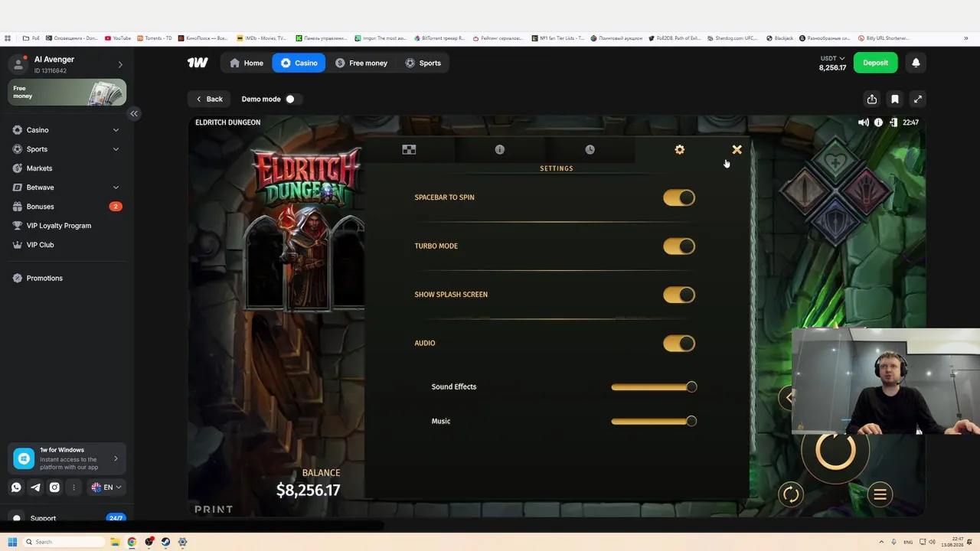The image size is (980, 551).
Task: Open AI Avenger profile chevron
Action: point(119,64)
